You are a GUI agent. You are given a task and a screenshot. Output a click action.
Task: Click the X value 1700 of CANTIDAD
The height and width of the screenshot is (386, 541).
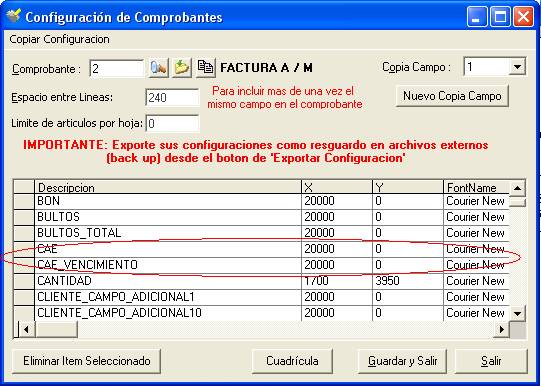337,281
